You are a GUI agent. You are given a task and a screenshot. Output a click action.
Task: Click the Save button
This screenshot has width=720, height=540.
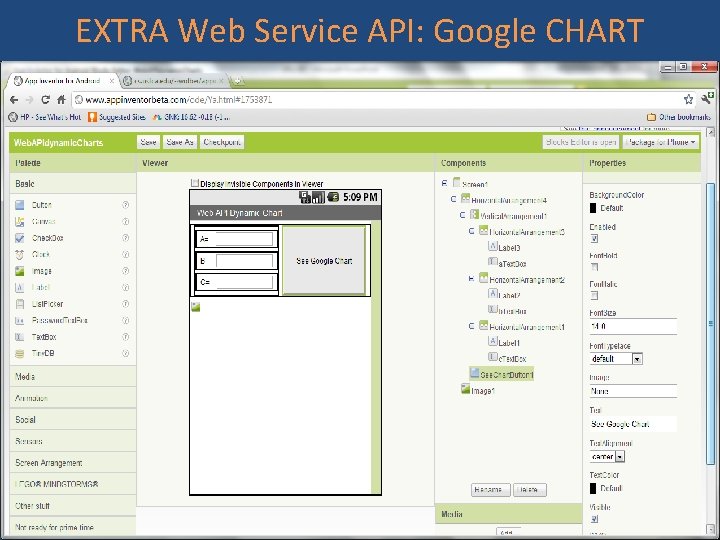tap(148, 142)
